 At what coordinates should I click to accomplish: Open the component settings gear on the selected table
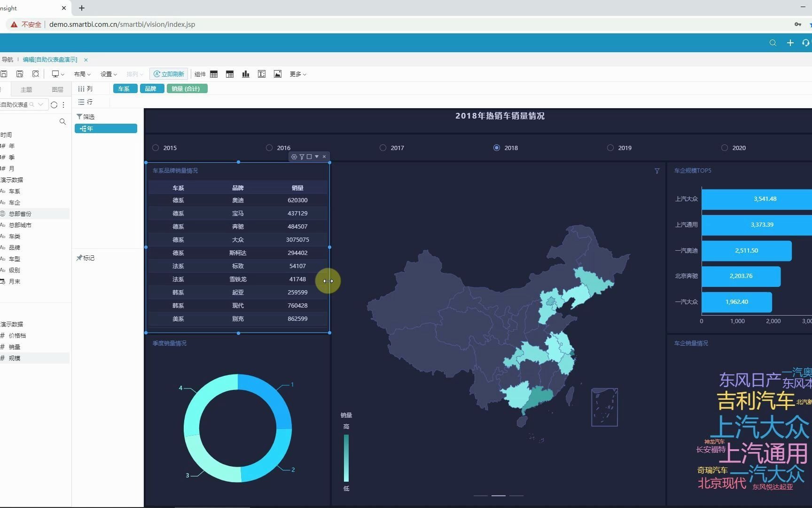click(294, 157)
